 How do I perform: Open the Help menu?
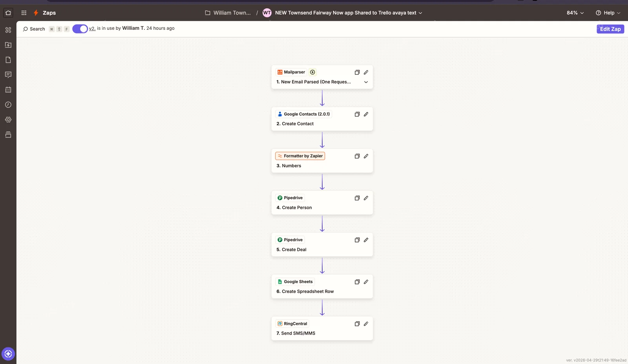click(x=608, y=13)
